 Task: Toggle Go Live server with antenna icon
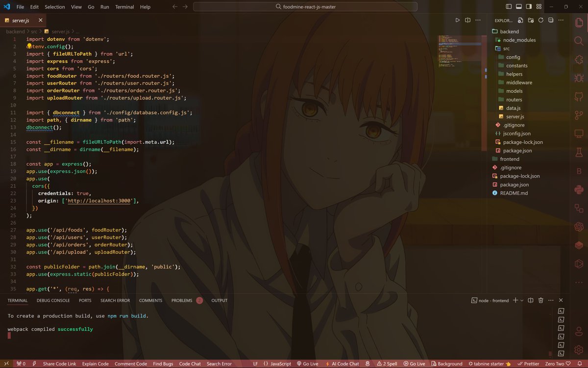tap(307, 364)
